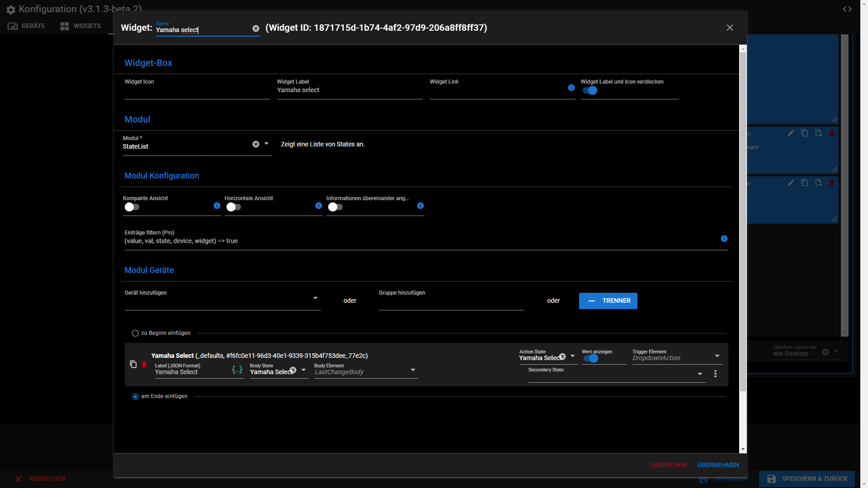Expand the Body State dropdown arrow
Image resolution: width=868 pixels, height=488 pixels.
coord(303,370)
